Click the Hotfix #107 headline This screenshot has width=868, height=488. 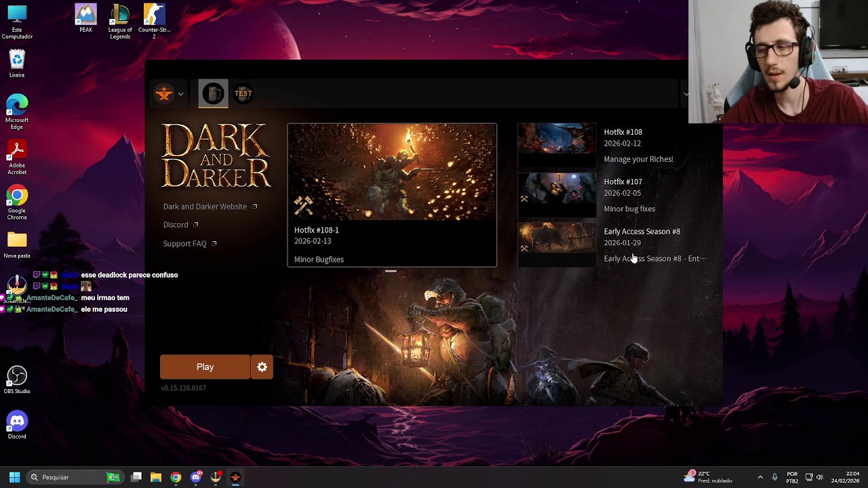click(623, 182)
